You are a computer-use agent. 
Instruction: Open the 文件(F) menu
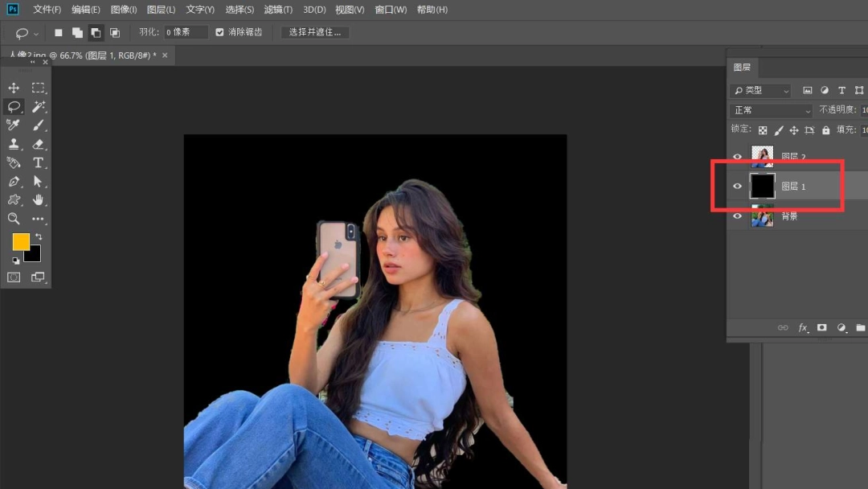click(47, 10)
